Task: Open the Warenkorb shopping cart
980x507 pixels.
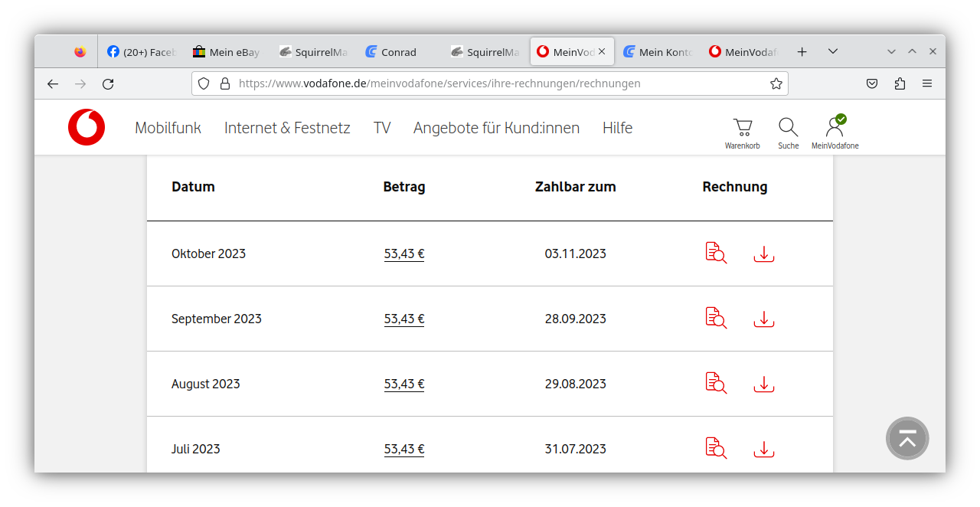Action: (x=742, y=132)
